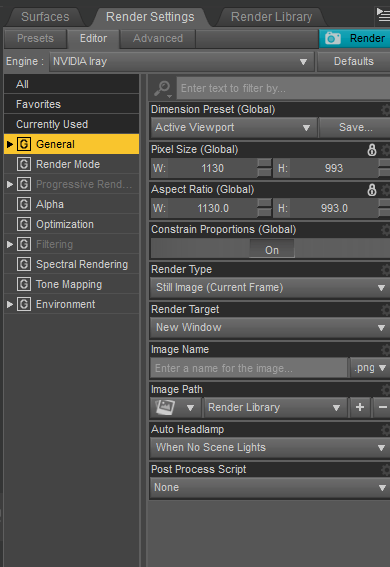Open Dimension Preset settings gear
The height and width of the screenshot is (567, 390).
[385, 110]
